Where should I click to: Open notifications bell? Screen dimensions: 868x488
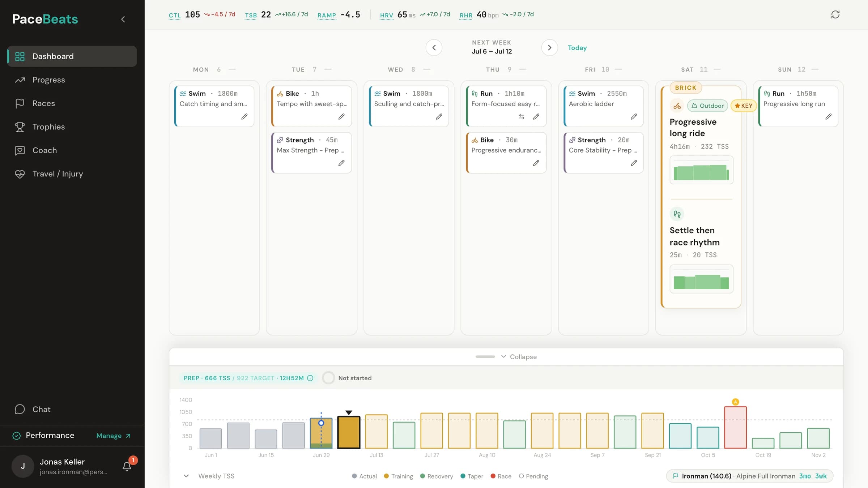click(127, 466)
